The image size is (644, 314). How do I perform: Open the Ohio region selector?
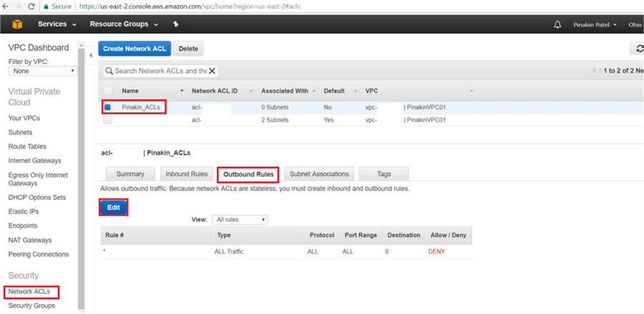pyautogui.click(x=635, y=24)
